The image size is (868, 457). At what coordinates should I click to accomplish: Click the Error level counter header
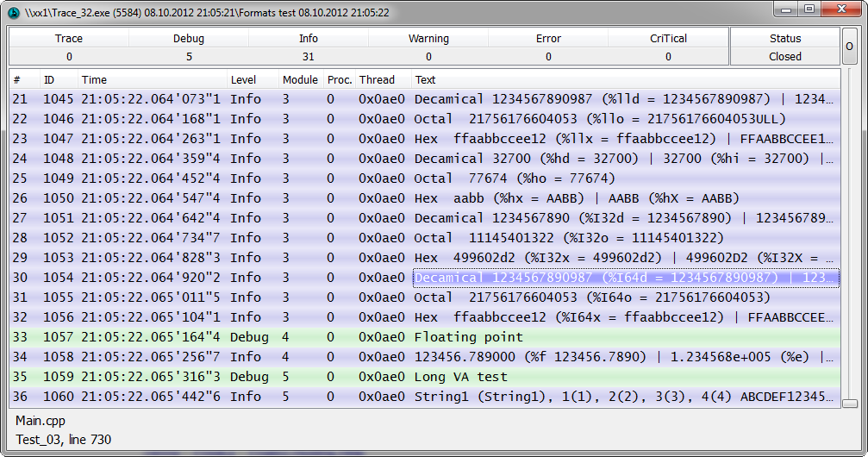tap(548, 38)
